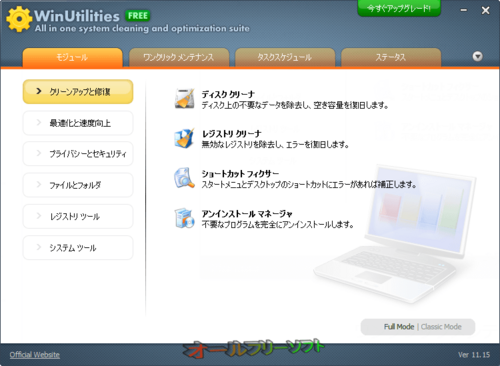The width and height of the screenshot is (500, 366).
Task: Open the Disk Cleaner (ディスク クリーナ) icon
Action: (x=184, y=99)
